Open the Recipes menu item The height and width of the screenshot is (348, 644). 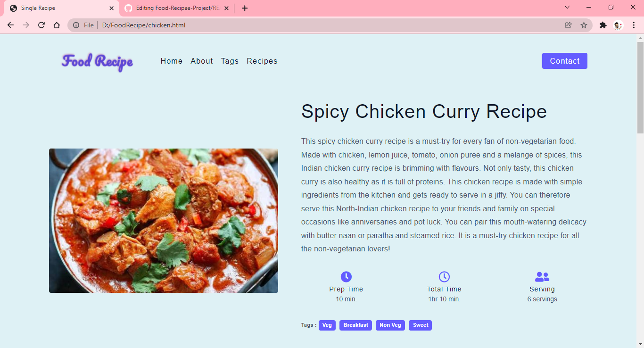[262, 61]
